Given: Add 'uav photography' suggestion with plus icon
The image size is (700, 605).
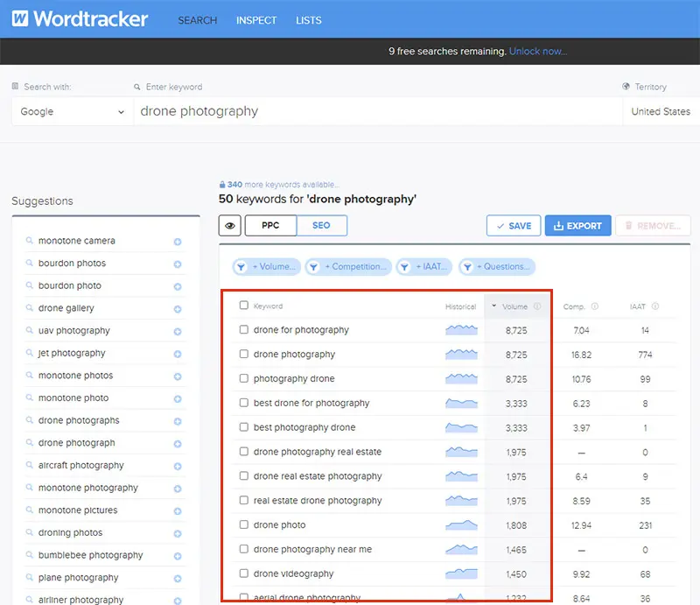Looking at the screenshot, I should [178, 332].
